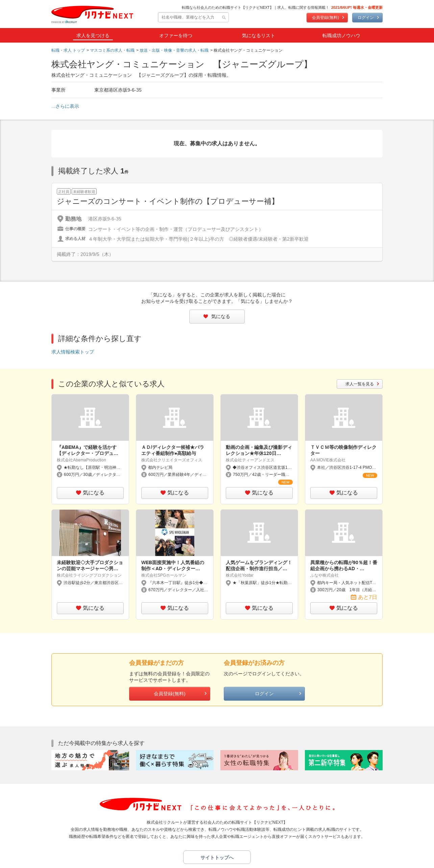Click 気になる heart button under notification text
Screen dimensions: 434x868
coord(217,316)
